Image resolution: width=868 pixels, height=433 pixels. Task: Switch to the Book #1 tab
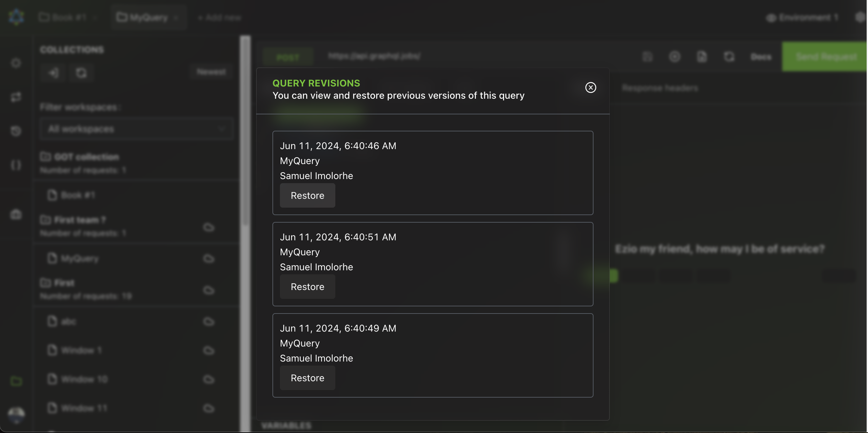tap(67, 17)
